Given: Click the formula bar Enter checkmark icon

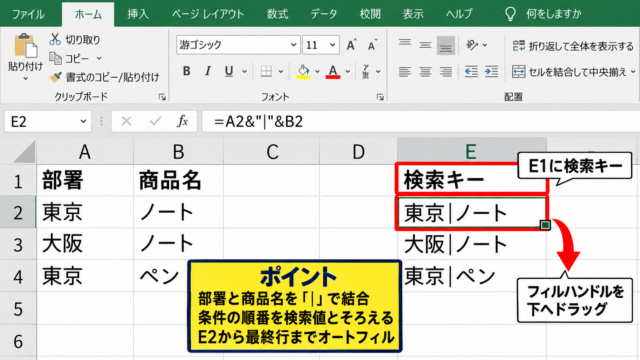Looking at the screenshot, I should click(x=155, y=121).
